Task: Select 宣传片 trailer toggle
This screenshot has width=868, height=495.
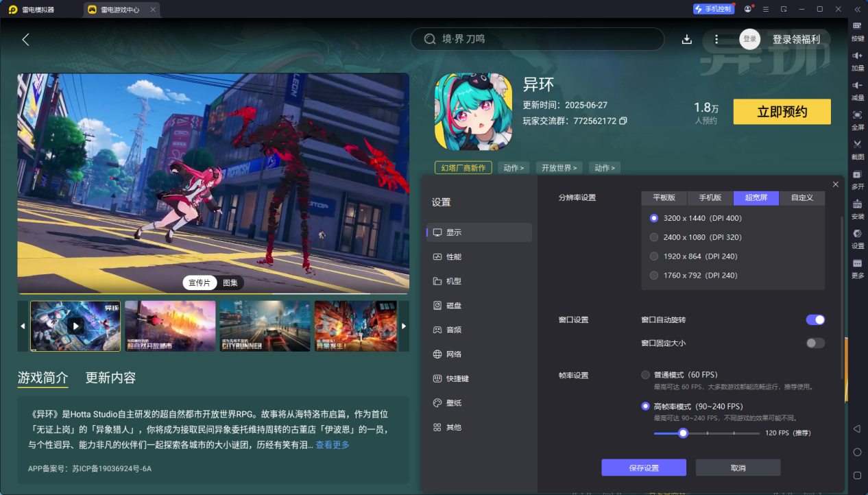Action: [200, 282]
